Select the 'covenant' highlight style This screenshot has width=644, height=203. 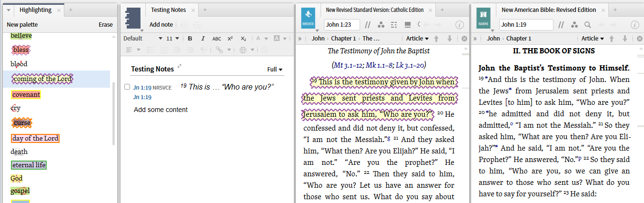[x=26, y=94]
